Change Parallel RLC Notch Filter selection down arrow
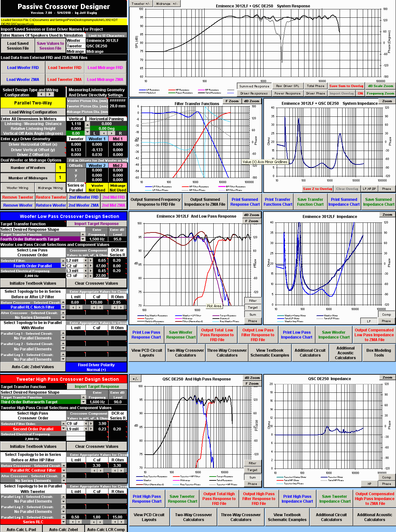396x532 pixels. coord(63,307)
